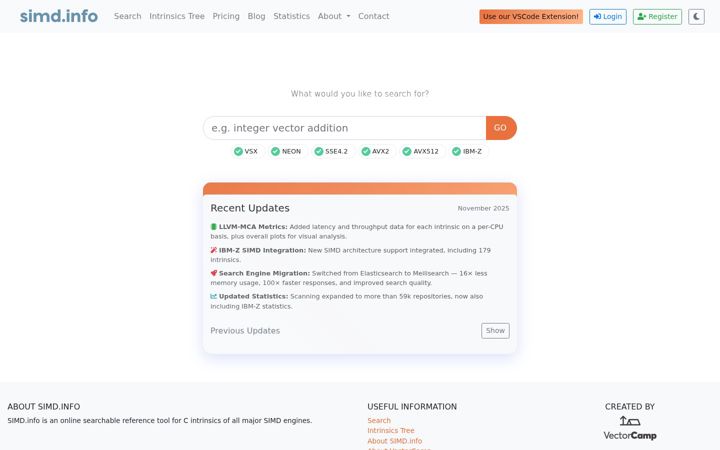The image size is (720, 450).
Task: Click the Login button
Action: [x=608, y=17]
